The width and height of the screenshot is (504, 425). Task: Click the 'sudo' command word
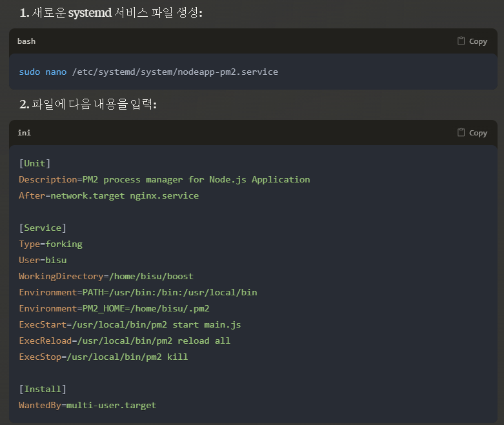pyautogui.click(x=30, y=72)
